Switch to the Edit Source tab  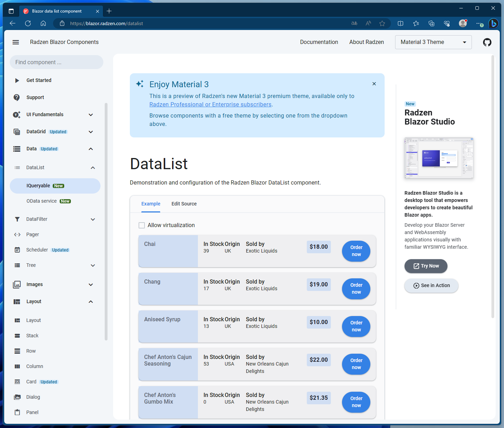[x=184, y=204]
